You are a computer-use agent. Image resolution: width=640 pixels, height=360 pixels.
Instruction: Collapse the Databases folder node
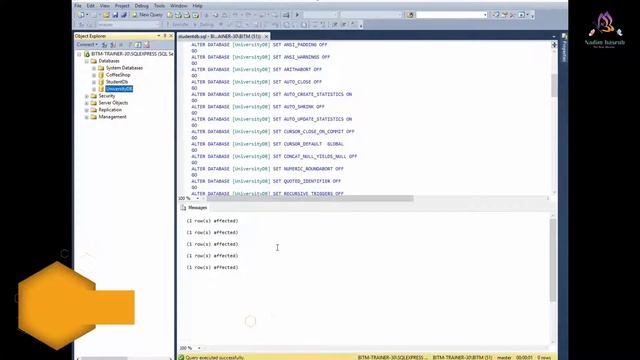[87, 61]
